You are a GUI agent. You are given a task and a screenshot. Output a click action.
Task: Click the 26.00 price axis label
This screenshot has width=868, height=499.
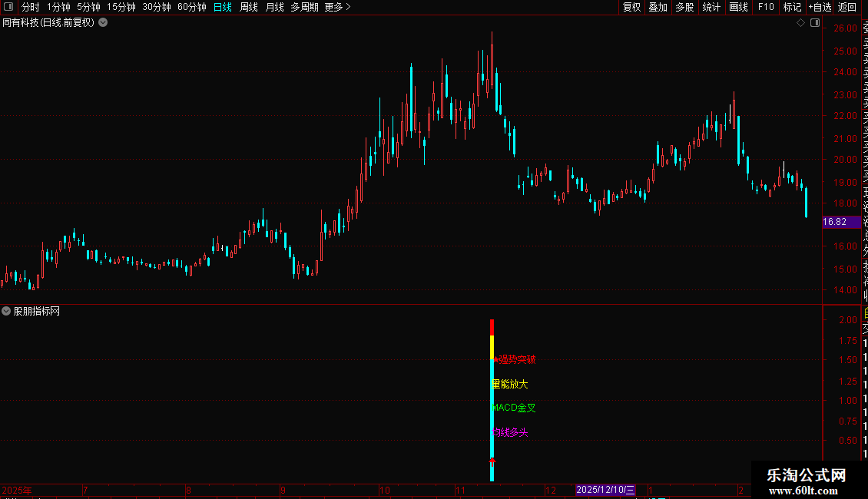845,28
